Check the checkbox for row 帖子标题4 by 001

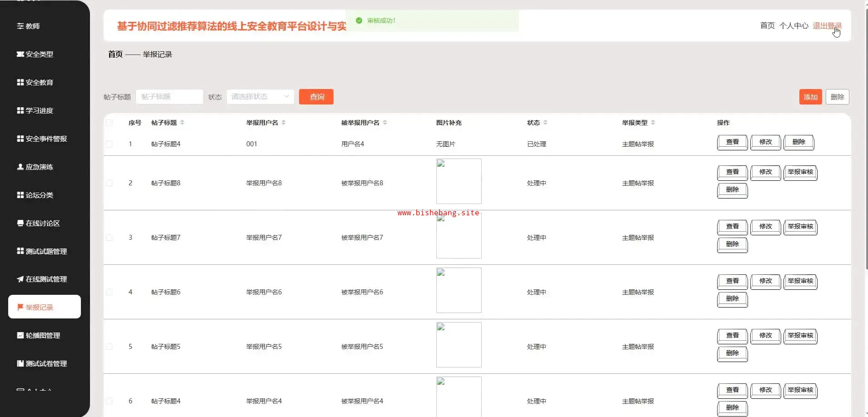109,144
